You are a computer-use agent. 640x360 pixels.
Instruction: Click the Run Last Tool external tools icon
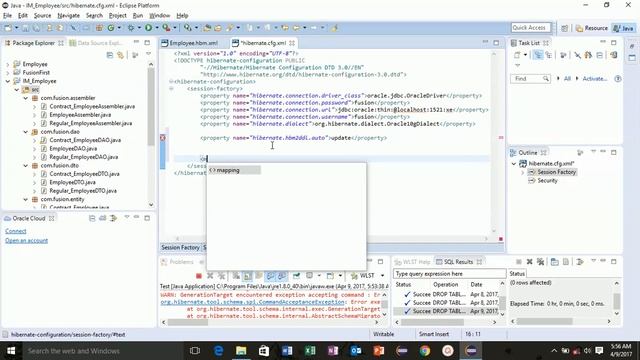click(166, 28)
